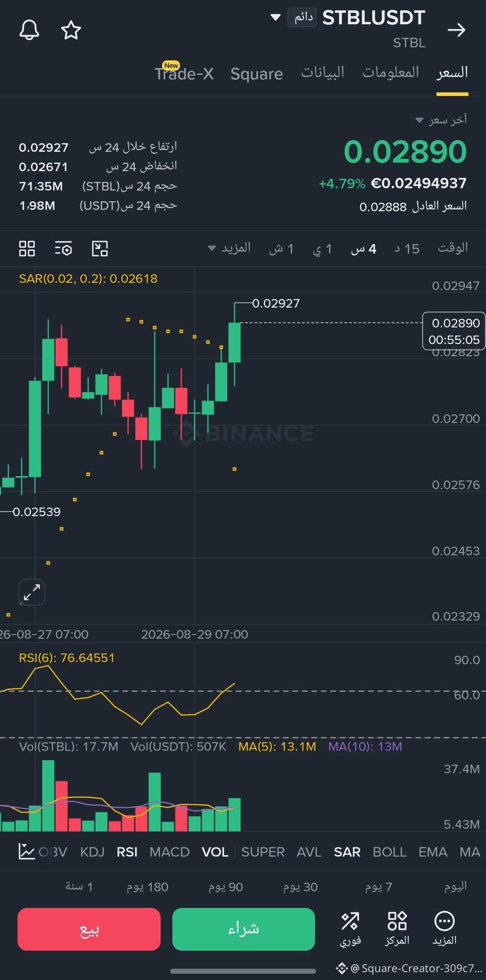486x980 pixels.
Task: Toggle the MACD indicator
Action: [x=169, y=852]
